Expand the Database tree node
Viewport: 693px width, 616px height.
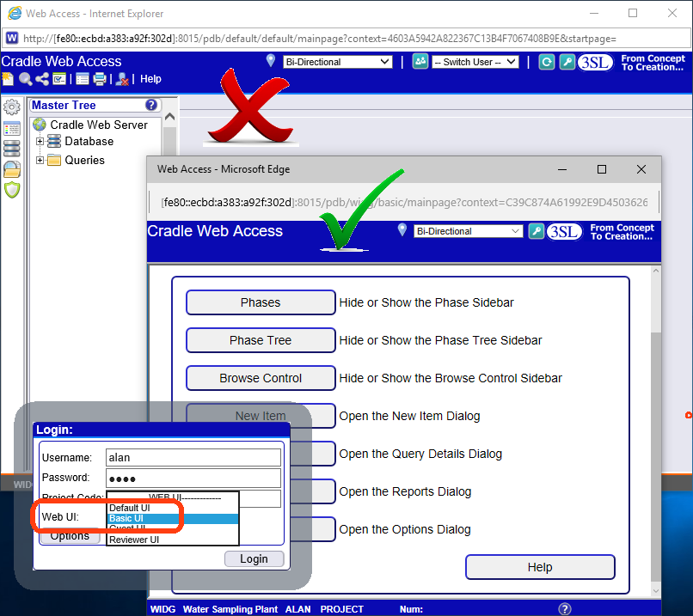coord(40,141)
